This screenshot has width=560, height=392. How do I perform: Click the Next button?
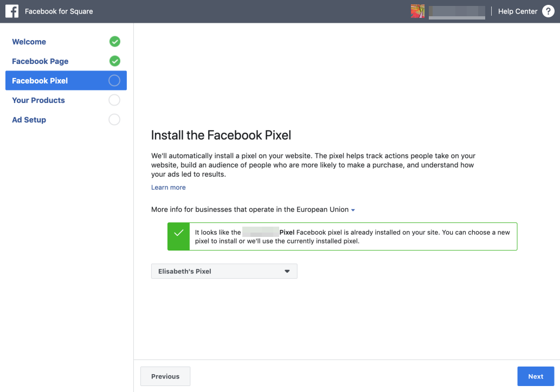(x=536, y=376)
